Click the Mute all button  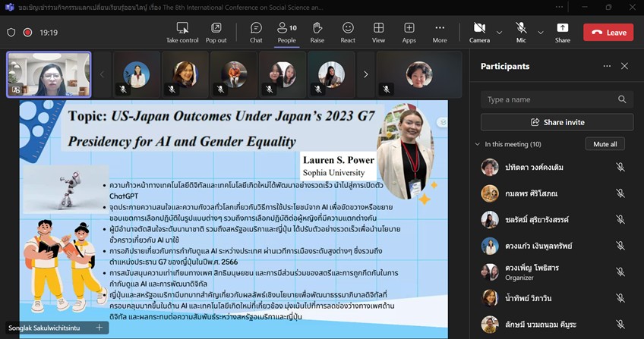tap(605, 144)
